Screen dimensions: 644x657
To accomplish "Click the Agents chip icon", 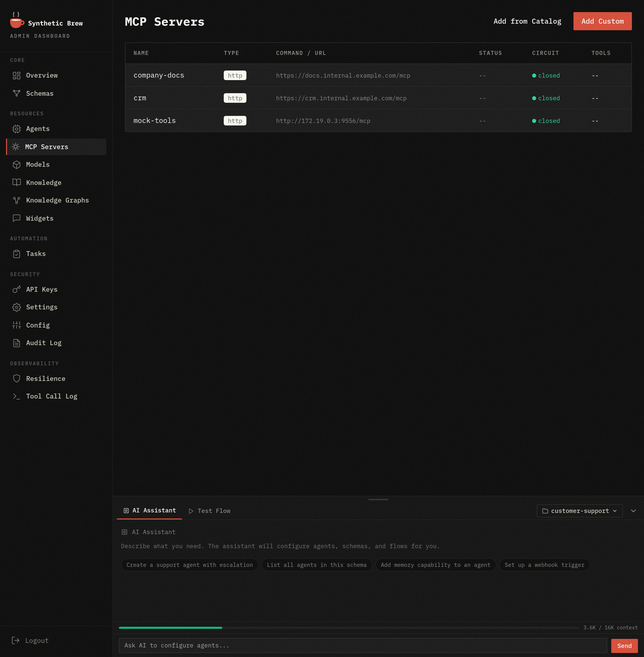I will click(16, 129).
